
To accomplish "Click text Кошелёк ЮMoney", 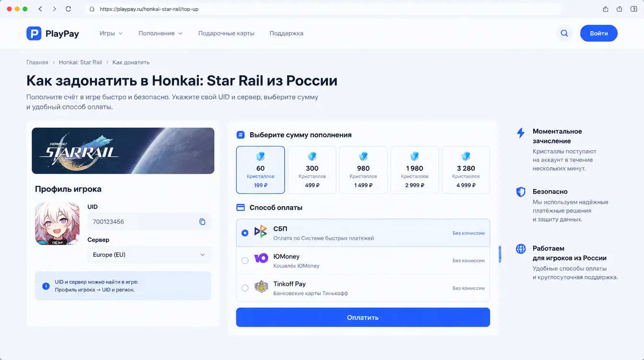I will 296,266.
